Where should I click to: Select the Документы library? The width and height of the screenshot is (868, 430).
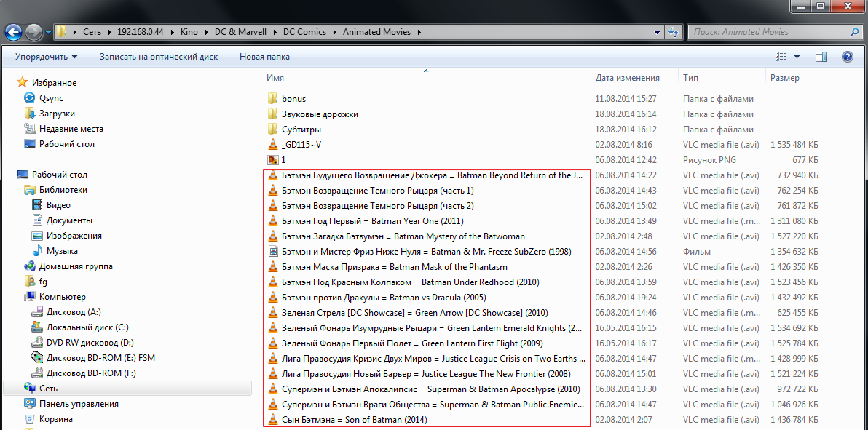[x=69, y=220]
